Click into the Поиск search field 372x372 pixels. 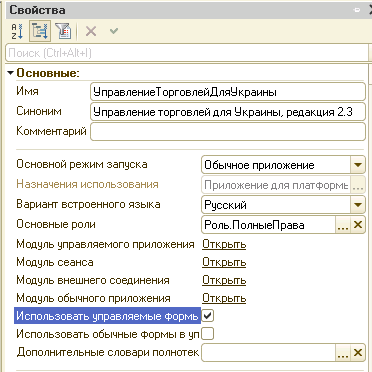click(x=187, y=53)
